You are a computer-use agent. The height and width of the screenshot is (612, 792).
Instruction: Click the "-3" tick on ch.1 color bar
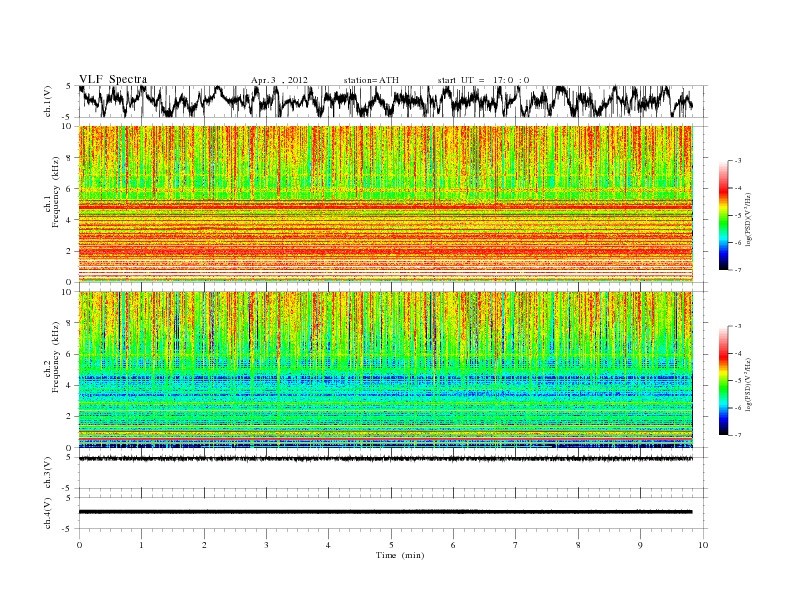tap(738, 161)
